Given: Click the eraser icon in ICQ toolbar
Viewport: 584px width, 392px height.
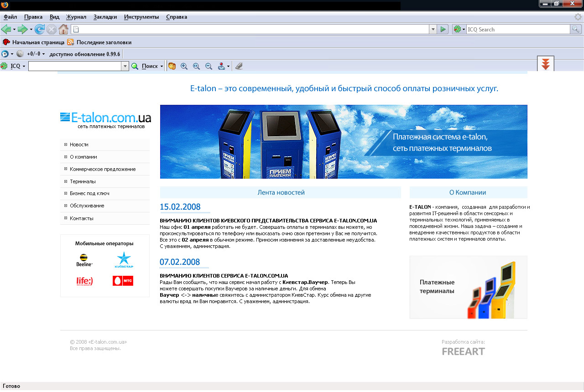Looking at the screenshot, I should [239, 66].
